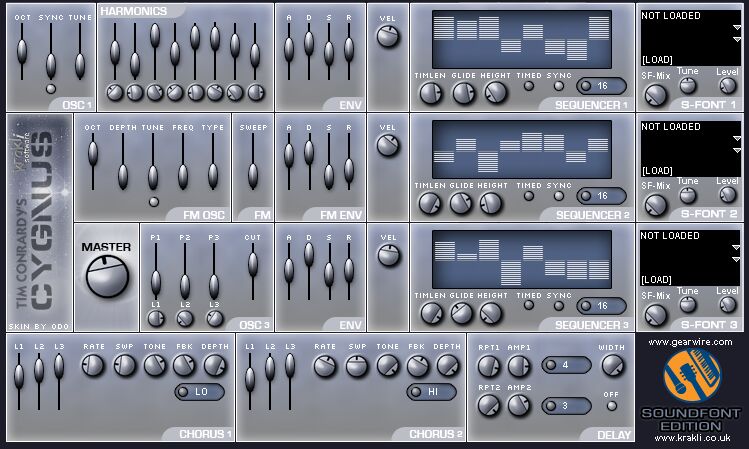
Task: Click the TONE knob in Chorus 1
Action: click(155, 366)
